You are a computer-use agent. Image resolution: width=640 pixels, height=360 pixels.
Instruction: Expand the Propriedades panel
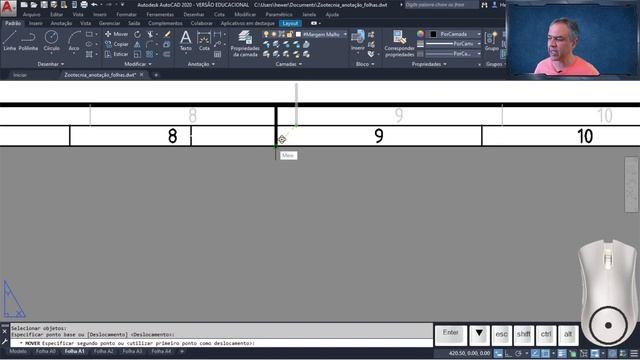point(429,64)
